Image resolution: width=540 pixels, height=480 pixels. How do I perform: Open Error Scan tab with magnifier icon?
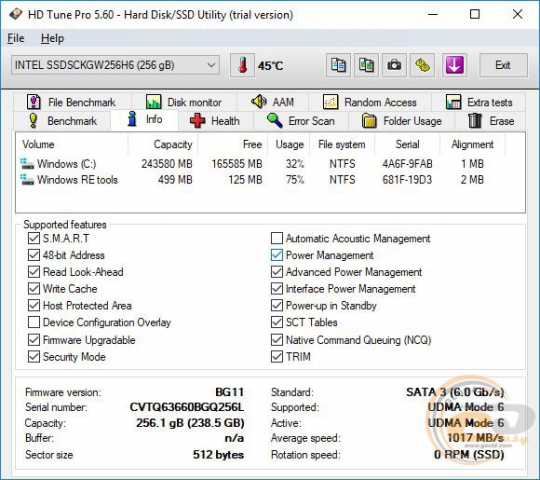301,121
